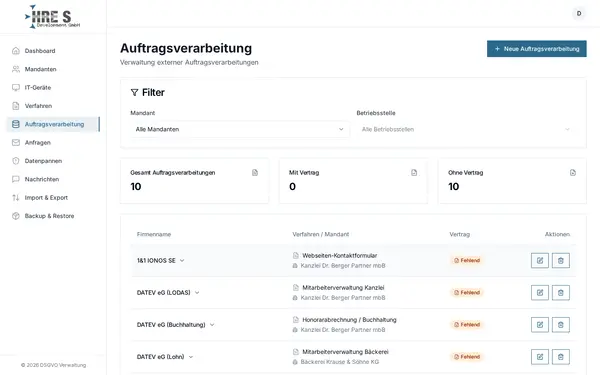Open the Alle Mandanten dropdown

coord(240,129)
